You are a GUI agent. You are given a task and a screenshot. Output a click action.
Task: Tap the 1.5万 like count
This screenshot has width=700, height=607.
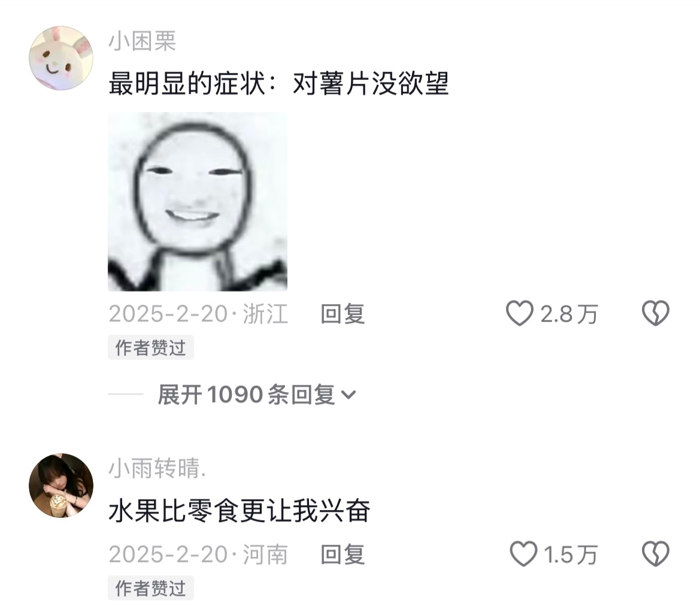(571, 555)
